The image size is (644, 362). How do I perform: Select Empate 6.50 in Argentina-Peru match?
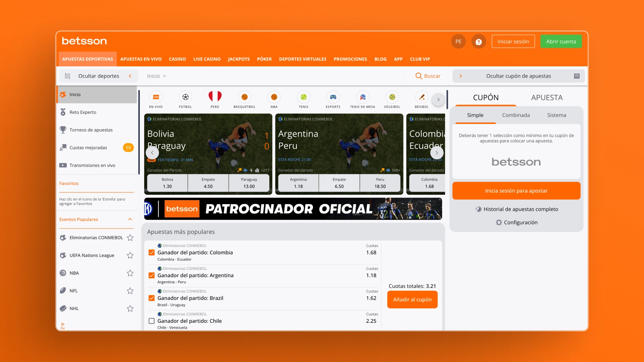click(x=339, y=183)
